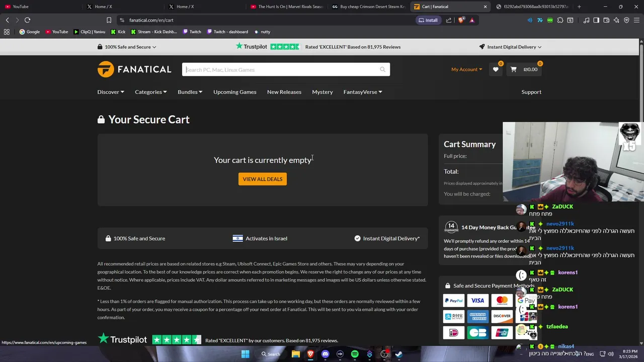The width and height of the screenshot is (644, 362).
Task: Expand the FantasyVerse menu
Action: point(363,92)
